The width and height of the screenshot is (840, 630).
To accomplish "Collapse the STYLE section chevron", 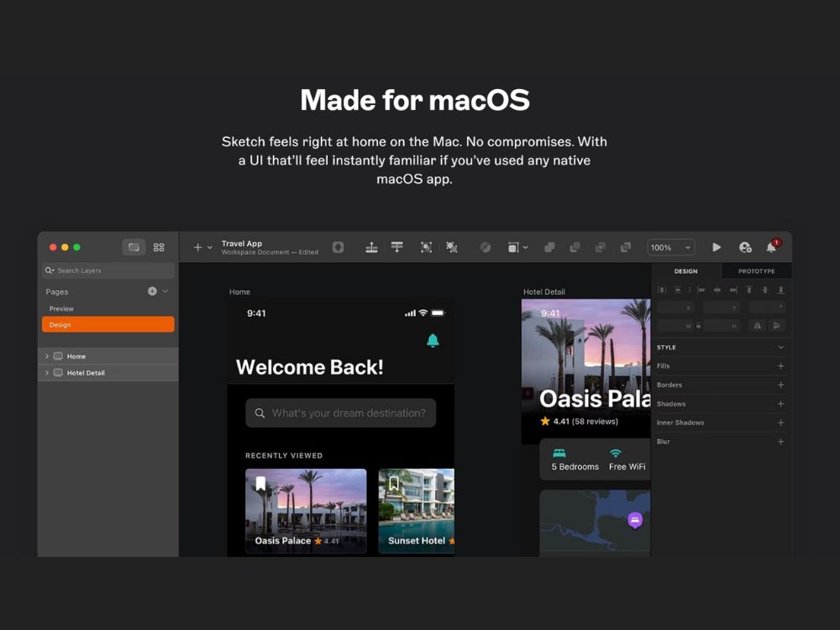I will 781,347.
